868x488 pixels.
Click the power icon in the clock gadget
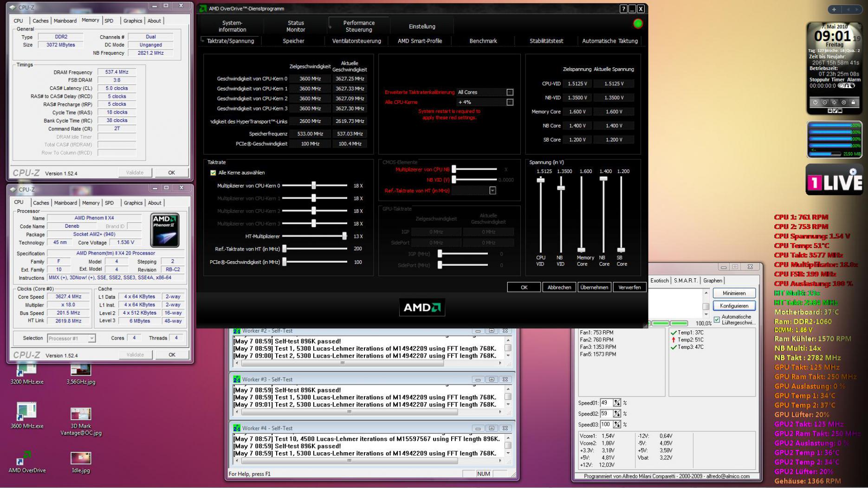815,103
